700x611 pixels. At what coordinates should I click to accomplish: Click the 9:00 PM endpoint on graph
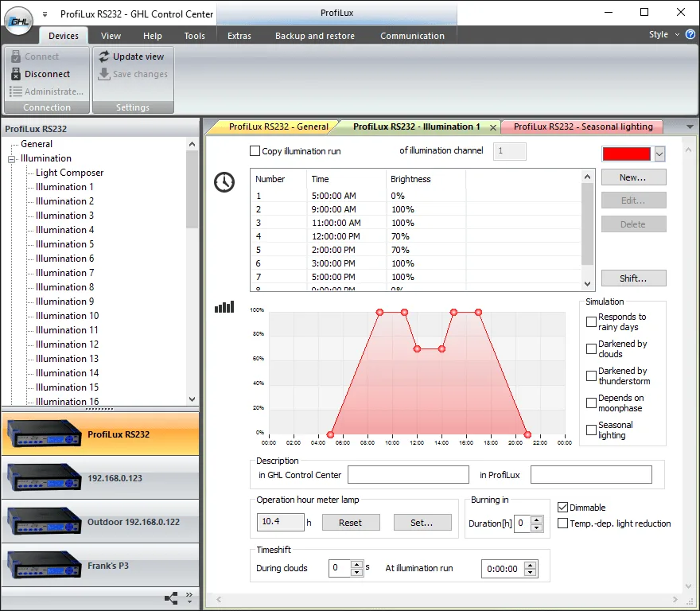pos(527,434)
